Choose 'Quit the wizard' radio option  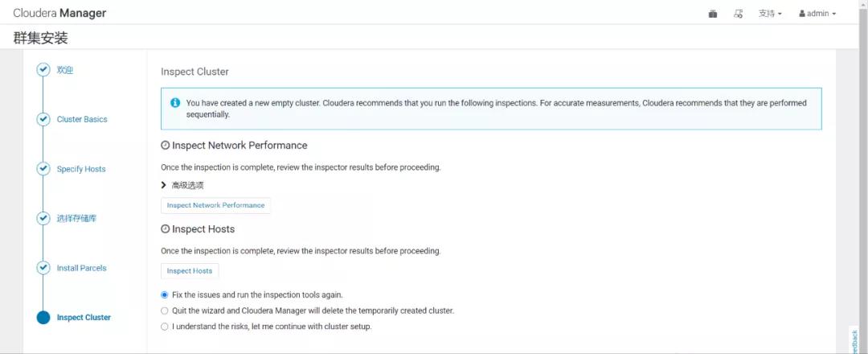pyautogui.click(x=165, y=311)
